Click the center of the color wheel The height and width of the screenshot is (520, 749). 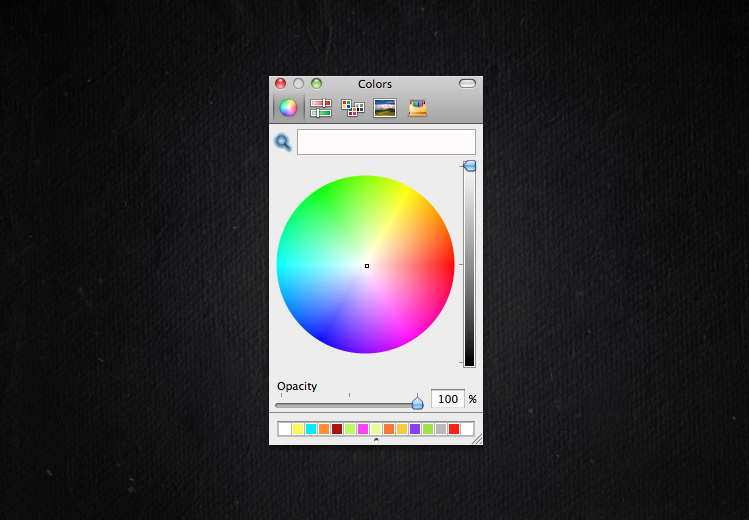tap(367, 266)
